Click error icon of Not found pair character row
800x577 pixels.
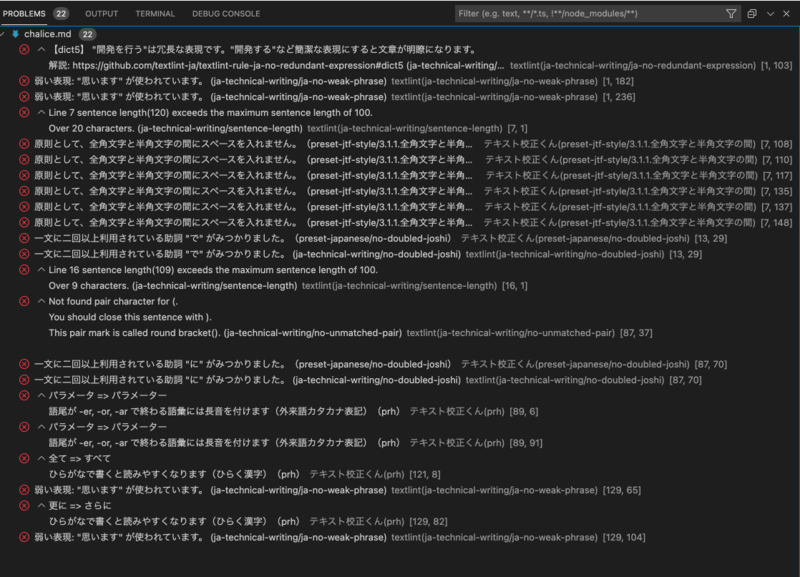(x=24, y=301)
